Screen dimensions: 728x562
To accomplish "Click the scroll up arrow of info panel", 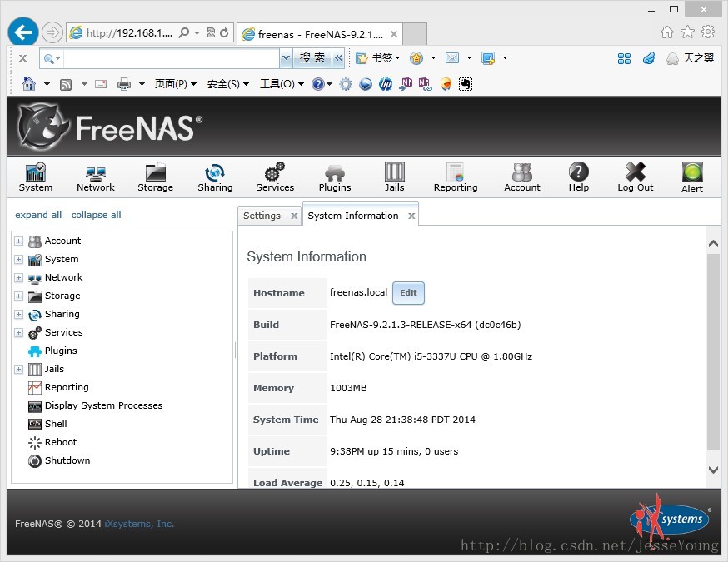I will tap(714, 243).
